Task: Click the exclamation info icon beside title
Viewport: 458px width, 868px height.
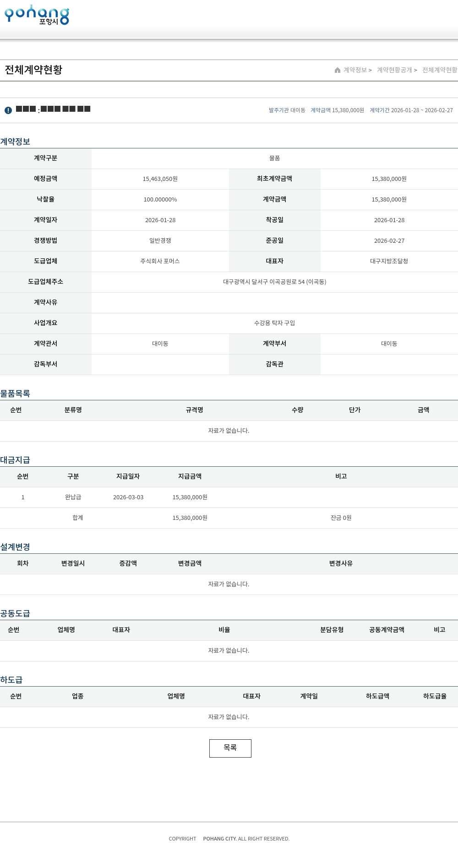Action: 8,110
